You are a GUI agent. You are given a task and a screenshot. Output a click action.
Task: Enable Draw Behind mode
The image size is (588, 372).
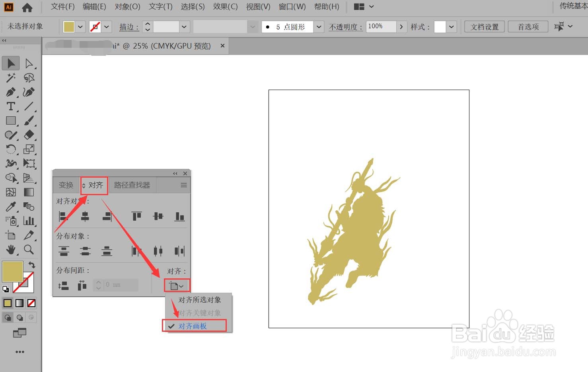19,317
